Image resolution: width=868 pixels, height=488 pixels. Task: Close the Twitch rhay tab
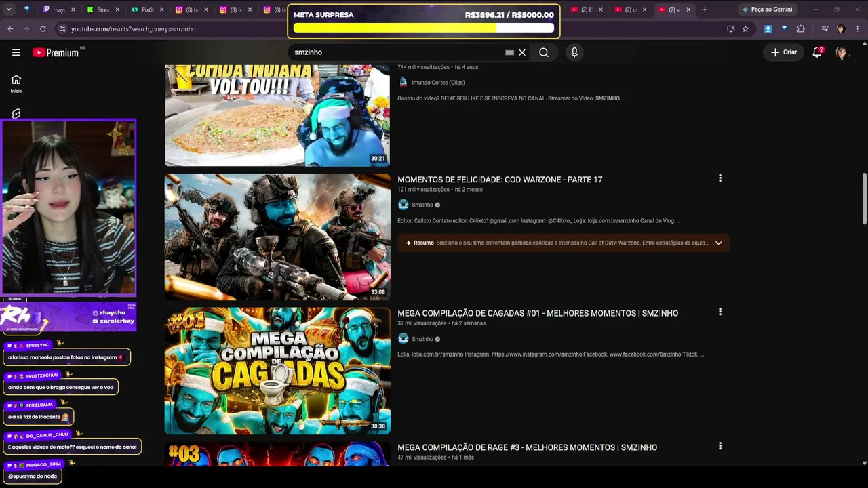(73, 9)
